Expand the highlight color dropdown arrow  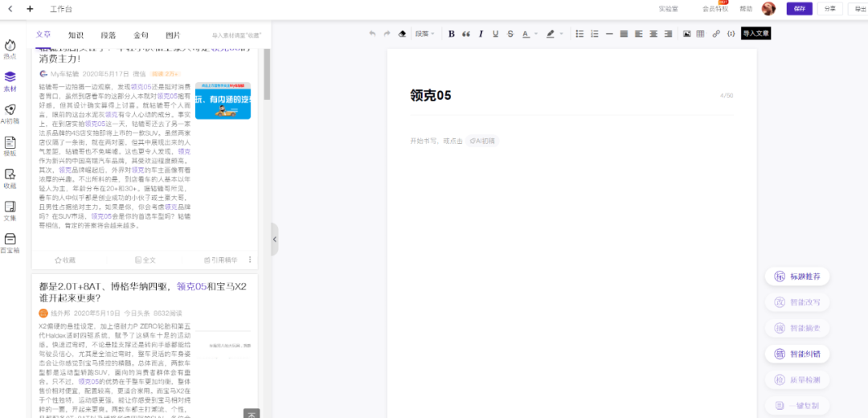[x=561, y=35]
